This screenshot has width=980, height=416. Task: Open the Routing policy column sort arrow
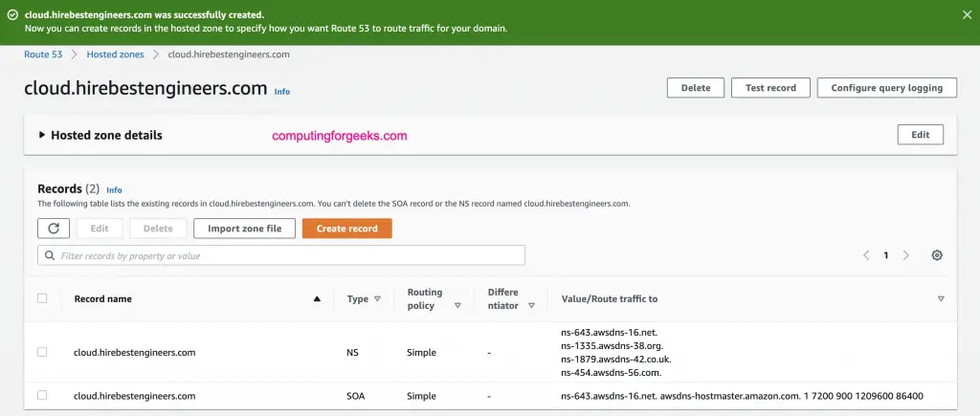tap(457, 306)
